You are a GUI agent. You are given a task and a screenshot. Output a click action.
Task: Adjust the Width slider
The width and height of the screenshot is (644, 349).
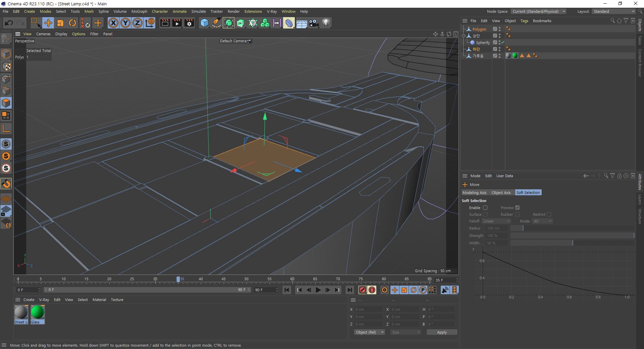(573, 243)
